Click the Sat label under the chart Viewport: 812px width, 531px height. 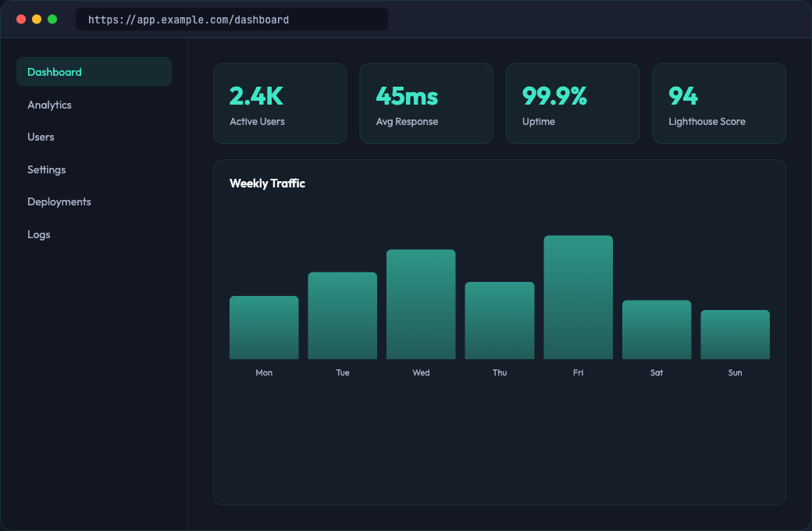[657, 372]
